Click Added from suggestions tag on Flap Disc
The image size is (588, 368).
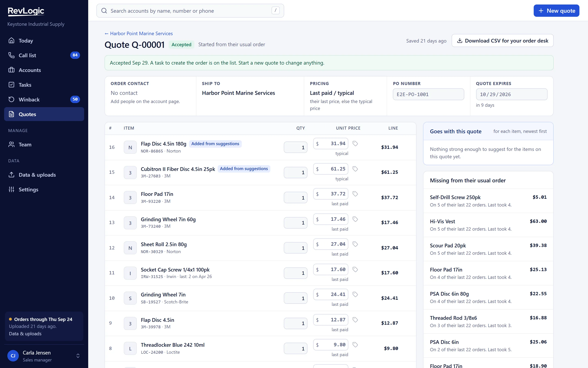click(x=215, y=144)
